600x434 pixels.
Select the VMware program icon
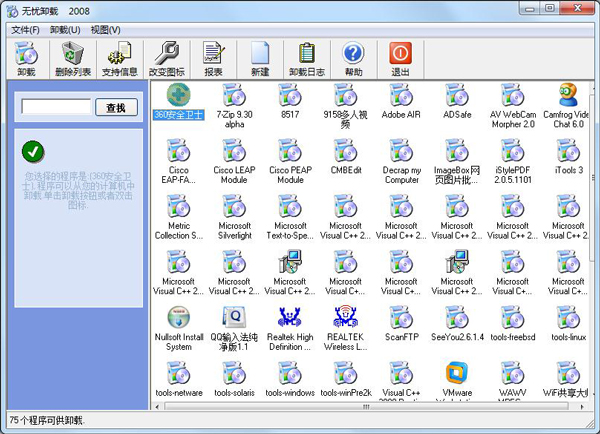point(457,375)
